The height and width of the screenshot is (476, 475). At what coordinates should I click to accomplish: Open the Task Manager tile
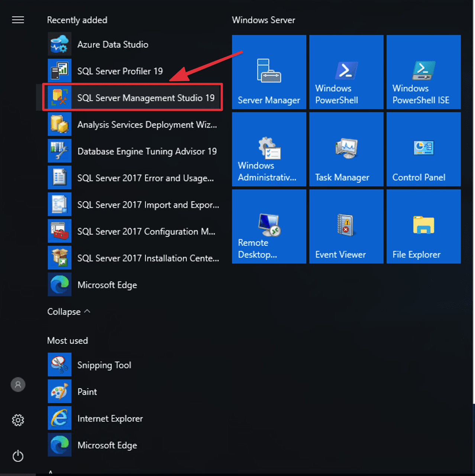coord(346,150)
